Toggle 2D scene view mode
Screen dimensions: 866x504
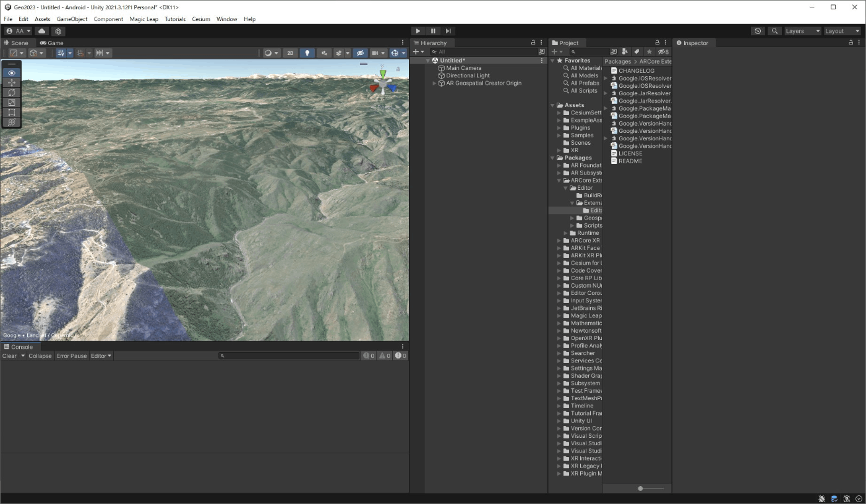(x=290, y=53)
